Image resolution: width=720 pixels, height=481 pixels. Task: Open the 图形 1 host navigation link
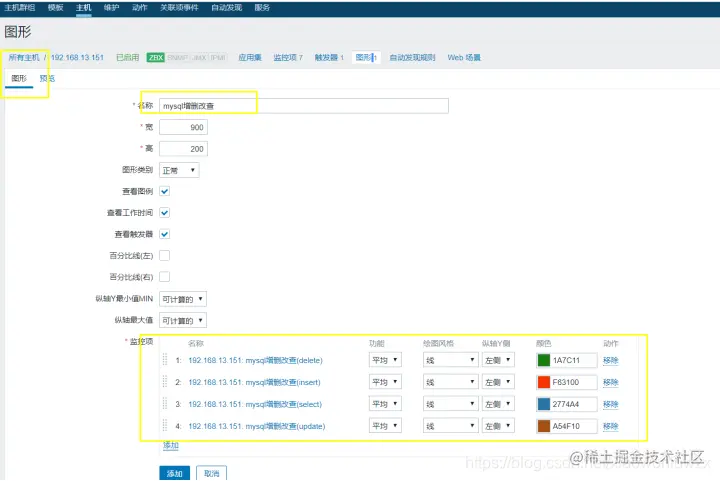[x=366, y=57]
